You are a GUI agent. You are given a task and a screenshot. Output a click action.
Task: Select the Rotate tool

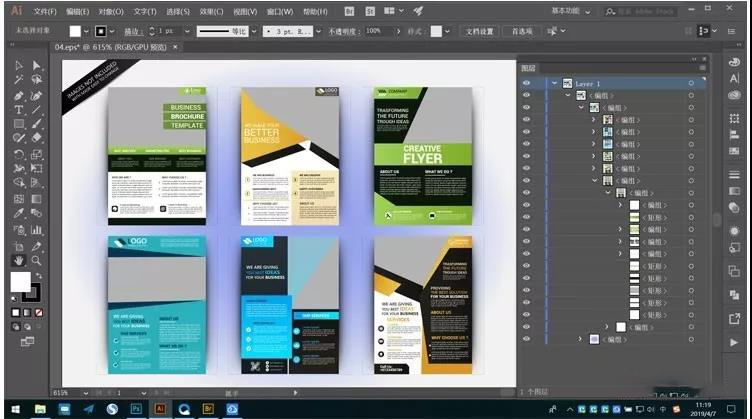point(19,154)
